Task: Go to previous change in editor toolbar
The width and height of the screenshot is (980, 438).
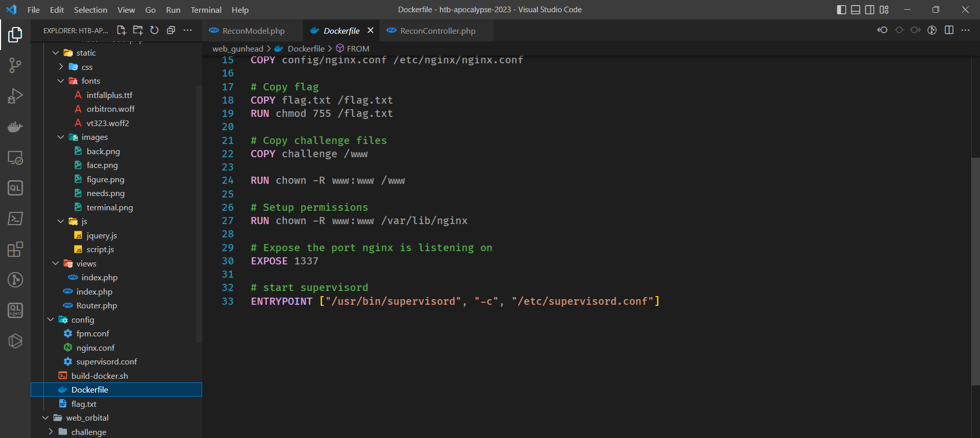Action: pyautogui.click(x=899, y=30)
